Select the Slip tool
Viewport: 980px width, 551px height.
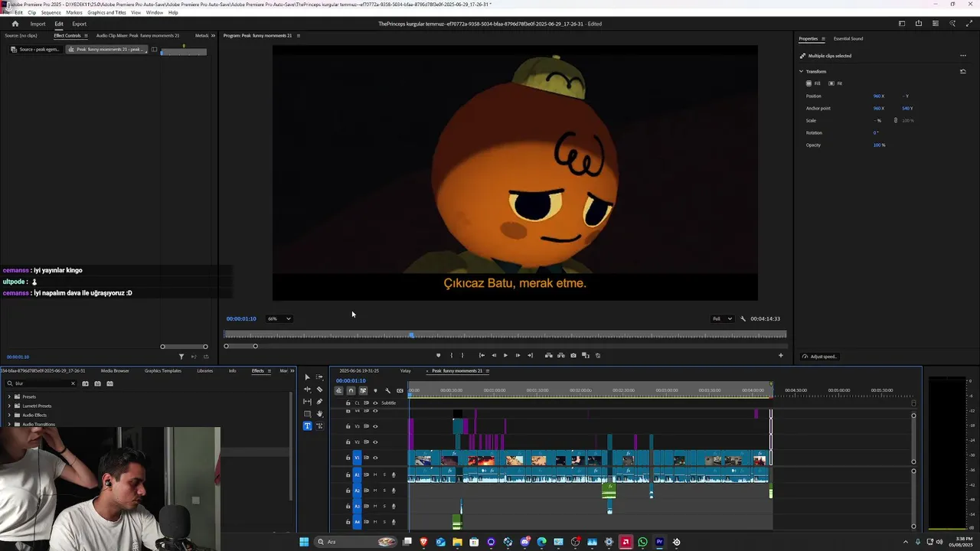tap(307, 401)
